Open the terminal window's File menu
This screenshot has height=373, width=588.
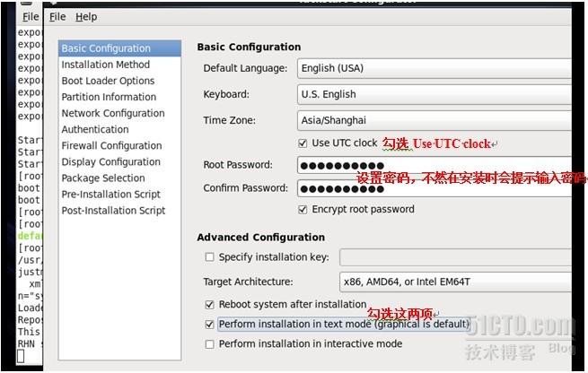(31, 17)
